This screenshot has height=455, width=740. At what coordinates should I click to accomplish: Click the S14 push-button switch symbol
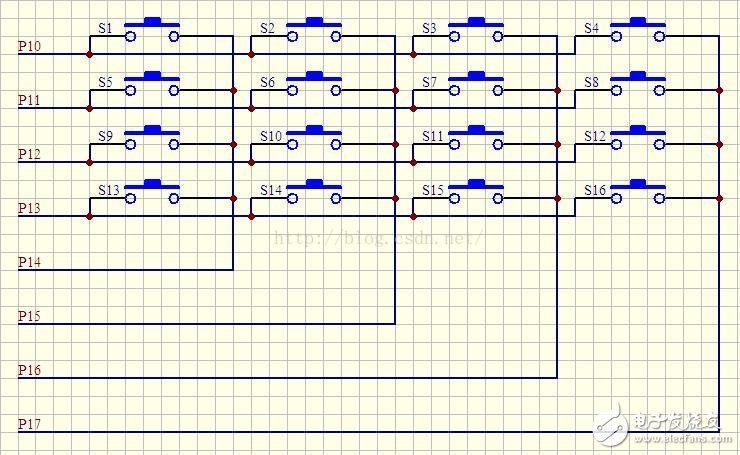pyautogui.click(x=314, y=193)
